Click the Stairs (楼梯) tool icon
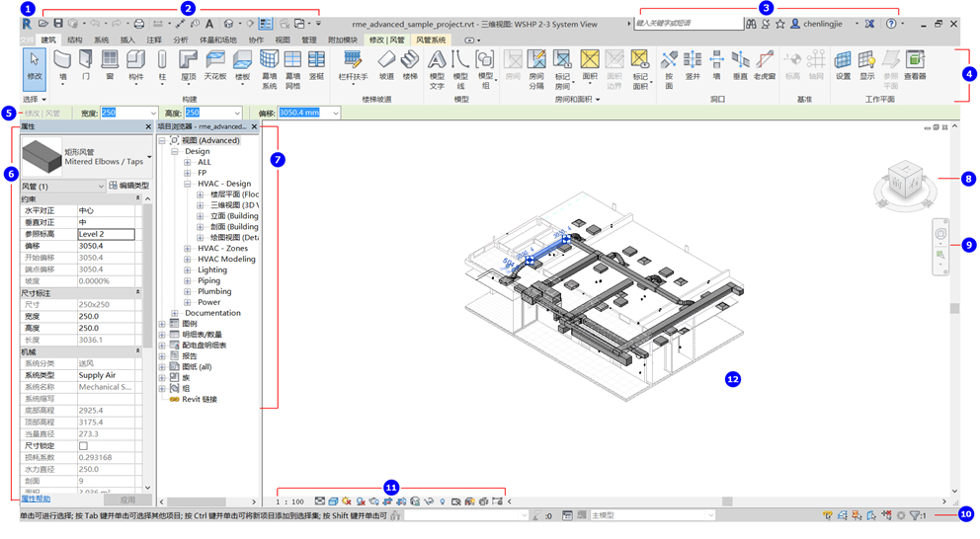 pyautogui.click(x=410, y=66)
